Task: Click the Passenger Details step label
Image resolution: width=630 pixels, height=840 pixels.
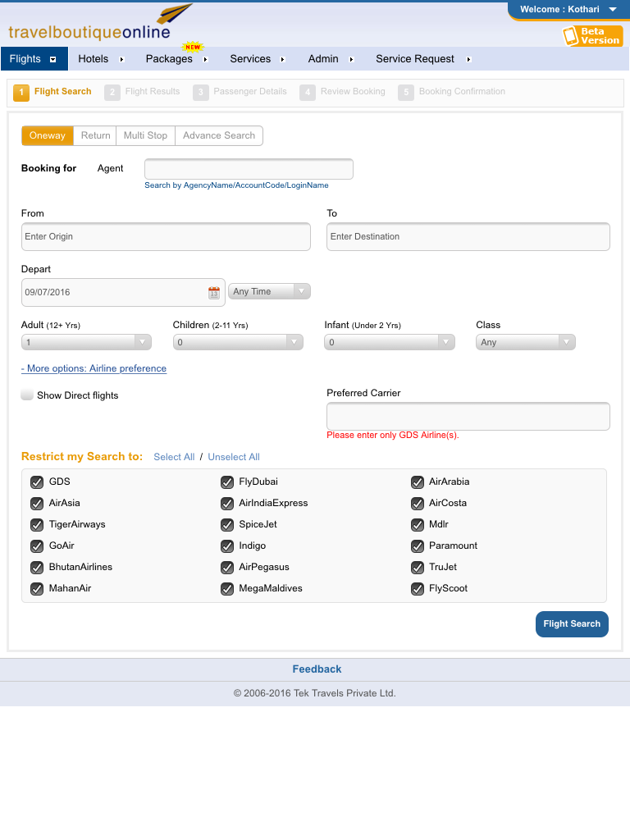Action: click(x=250, y=92)
